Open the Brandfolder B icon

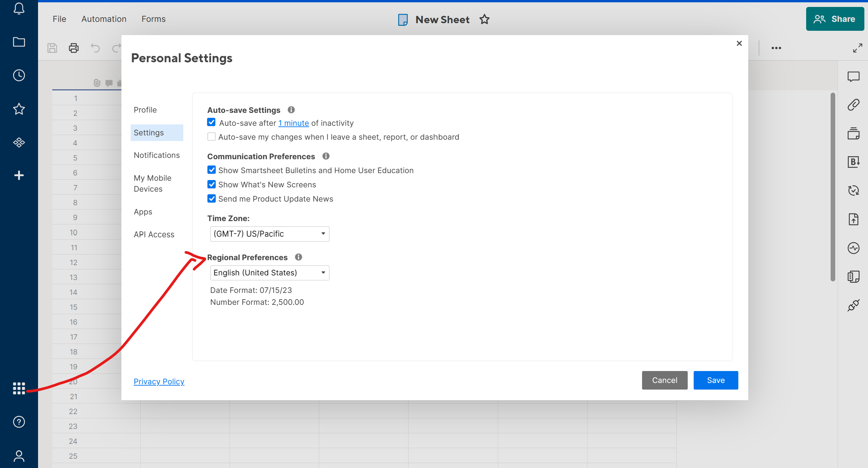[853, 162]
